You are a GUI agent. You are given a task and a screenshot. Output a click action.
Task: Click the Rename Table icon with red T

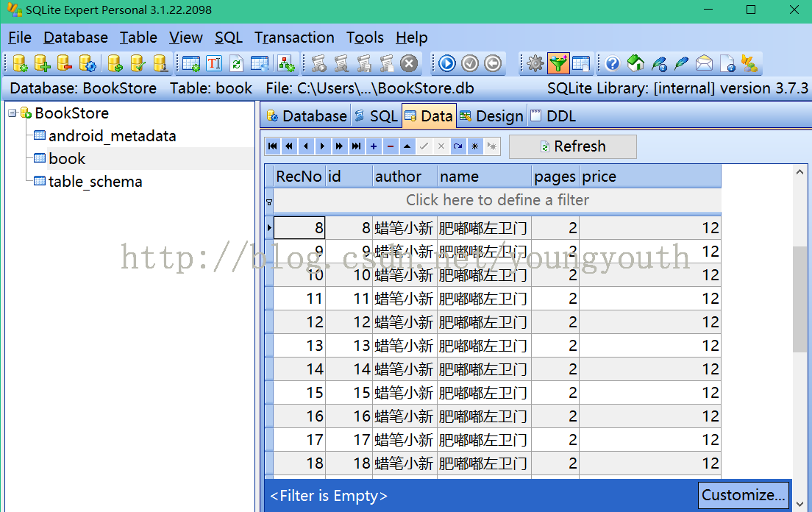click(x=214, y=64)
